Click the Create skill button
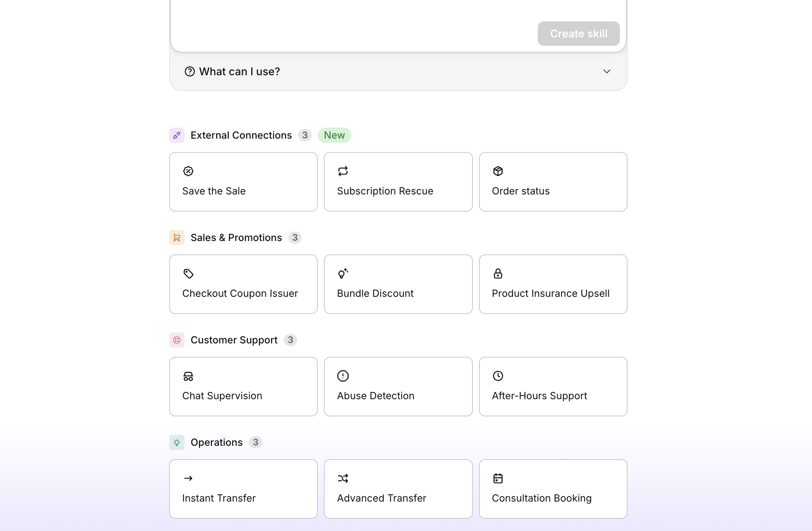The image size is (812, 531). pos(579,34)
